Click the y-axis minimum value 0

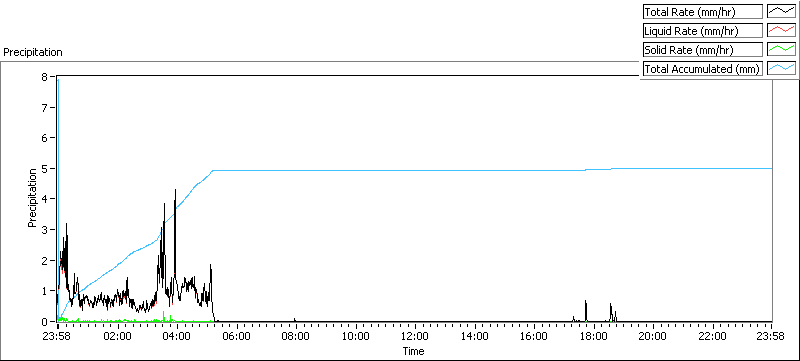point(44,322)
